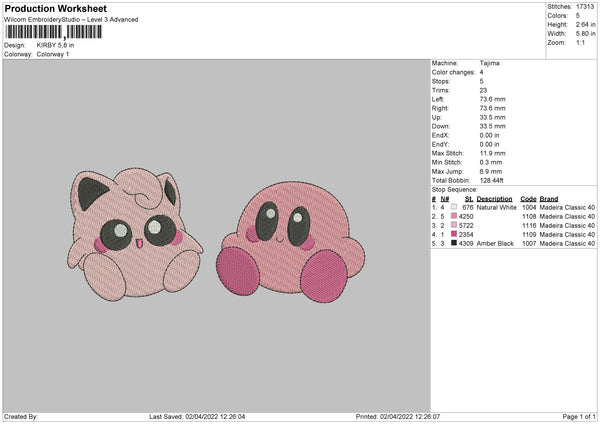Select the light pink 4250 thread swatch
600x424 pixels.
[455, 216]
